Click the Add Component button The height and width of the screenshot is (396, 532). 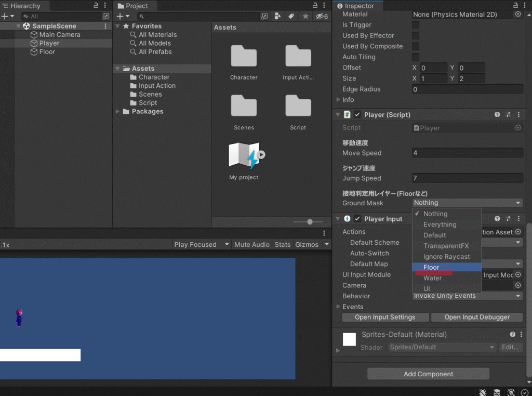pyautogui.click(x=428, y=374)
